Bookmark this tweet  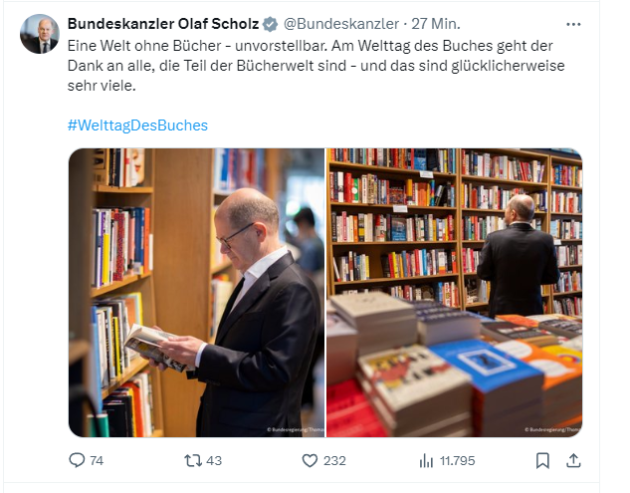click(543, 460)
